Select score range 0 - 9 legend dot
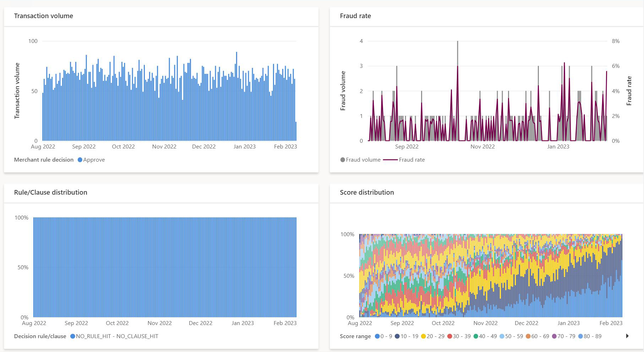 tap(377, 336)
